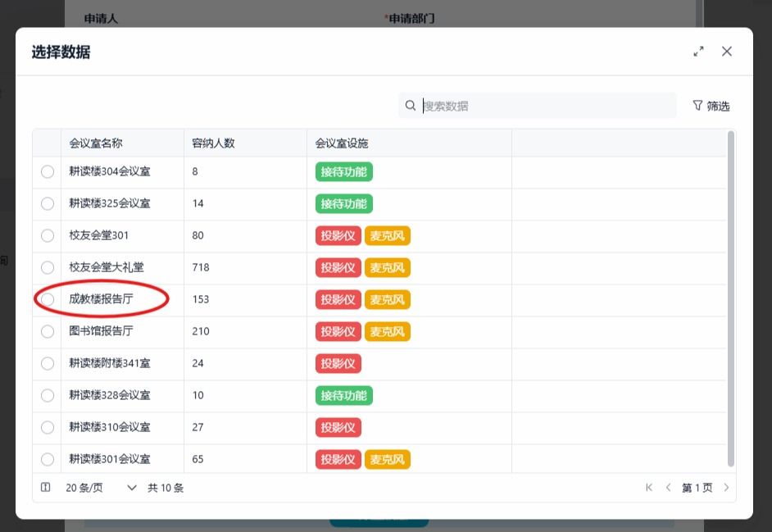Go to the next page
The width and height of the screenshot is (772, 532).
tap(726, 488)
